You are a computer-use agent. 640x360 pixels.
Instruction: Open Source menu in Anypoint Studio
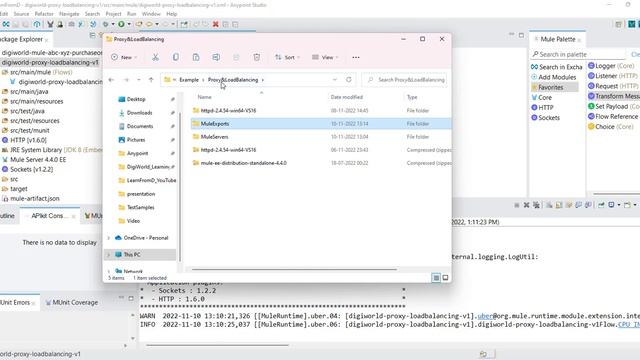(21, 14)
